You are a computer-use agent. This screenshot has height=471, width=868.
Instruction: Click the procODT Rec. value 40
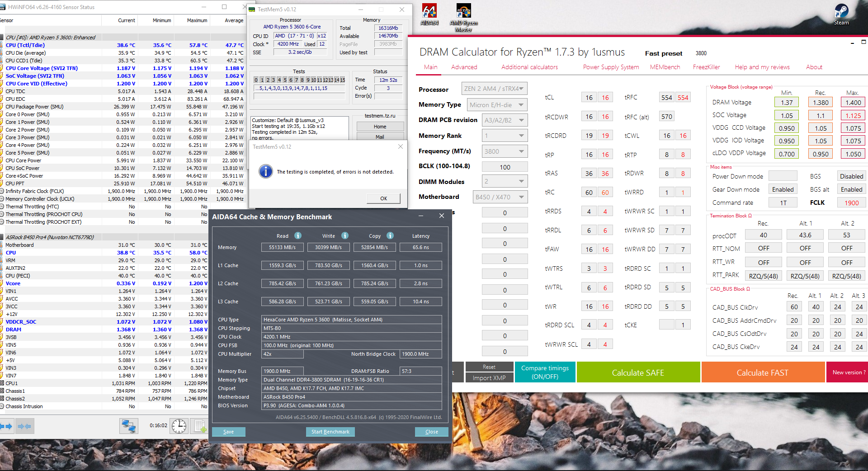point(763,235)
